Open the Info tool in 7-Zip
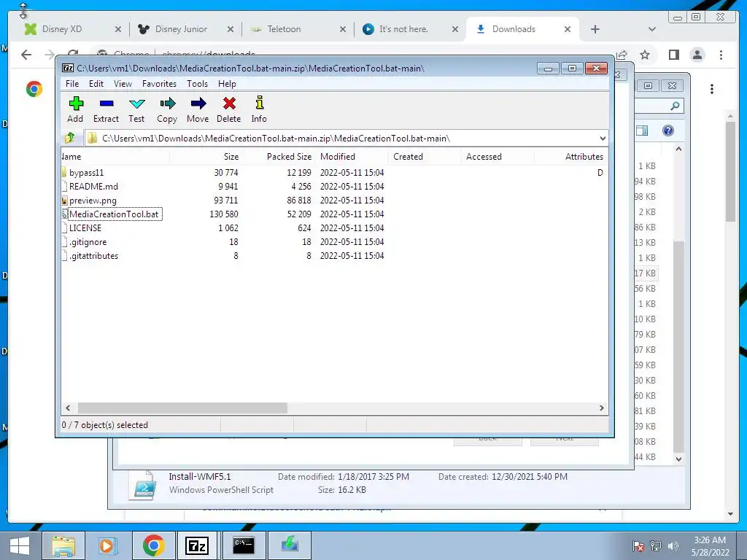This screenshot has width=747, height=560. click(259, 109)
